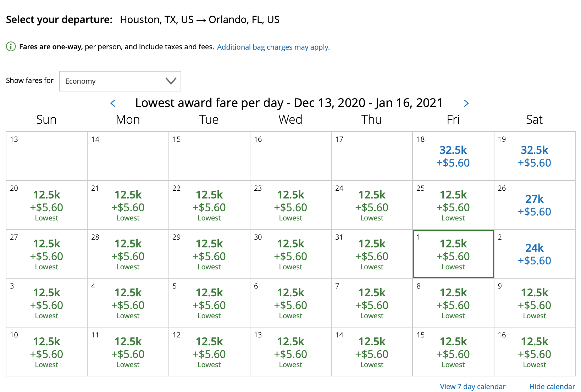The image size is (581, 392).
Task: Open the Economy fare class dropdown
Action: tap(120, 81)
